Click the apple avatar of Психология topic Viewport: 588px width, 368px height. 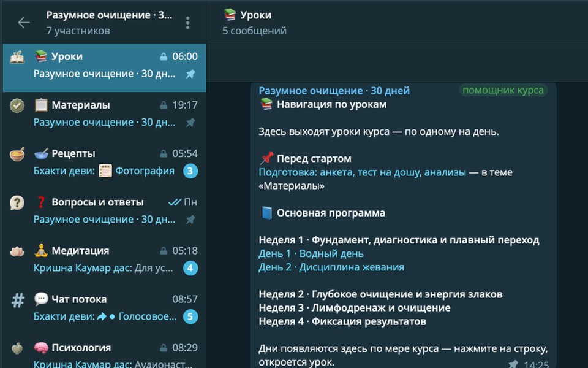click(17, 348)
